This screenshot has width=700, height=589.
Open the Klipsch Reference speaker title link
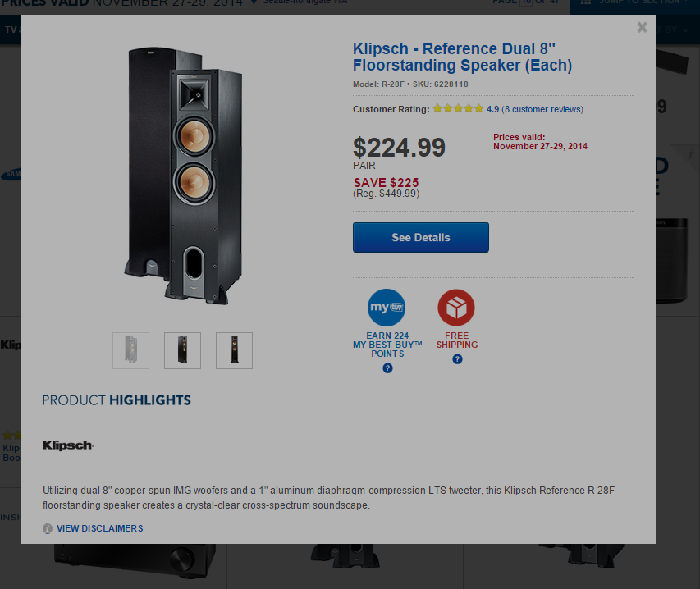462,57
